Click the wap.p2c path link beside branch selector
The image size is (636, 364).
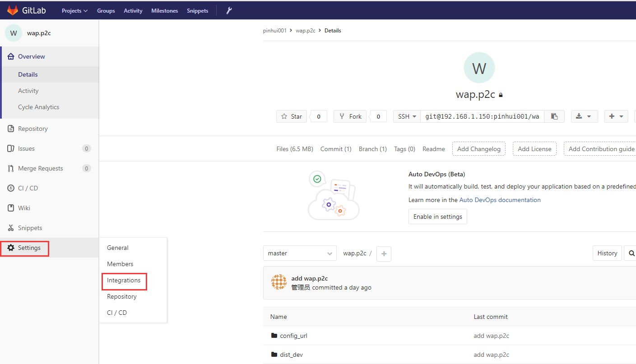355,253
